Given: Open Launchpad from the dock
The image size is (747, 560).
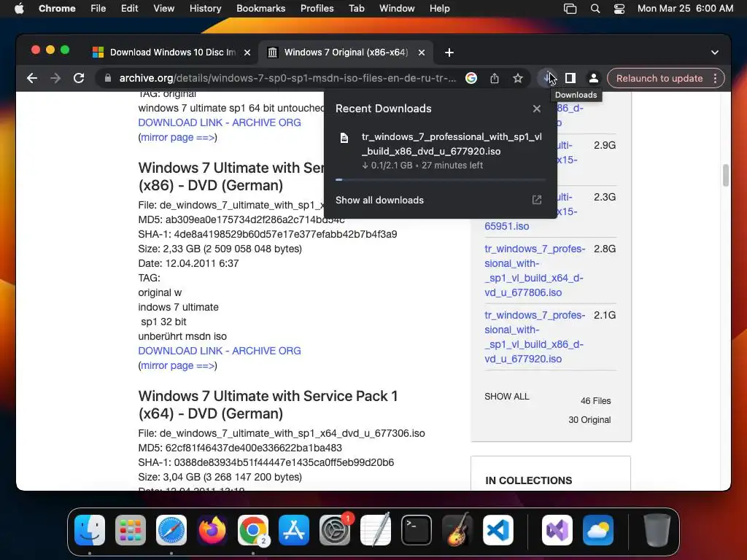Looking at the screenshot, I should click(131, 530).
